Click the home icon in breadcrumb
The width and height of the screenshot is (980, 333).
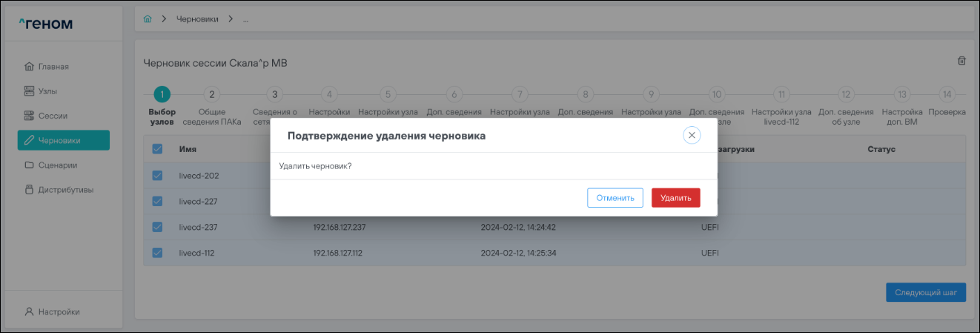coord(148,19)
